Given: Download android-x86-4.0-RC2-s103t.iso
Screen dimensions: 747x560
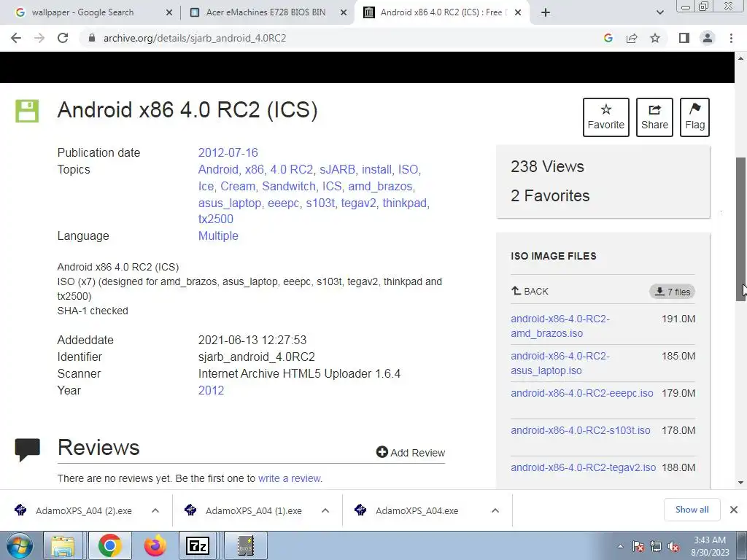Looking at the screenshot, I should (581, 430).
